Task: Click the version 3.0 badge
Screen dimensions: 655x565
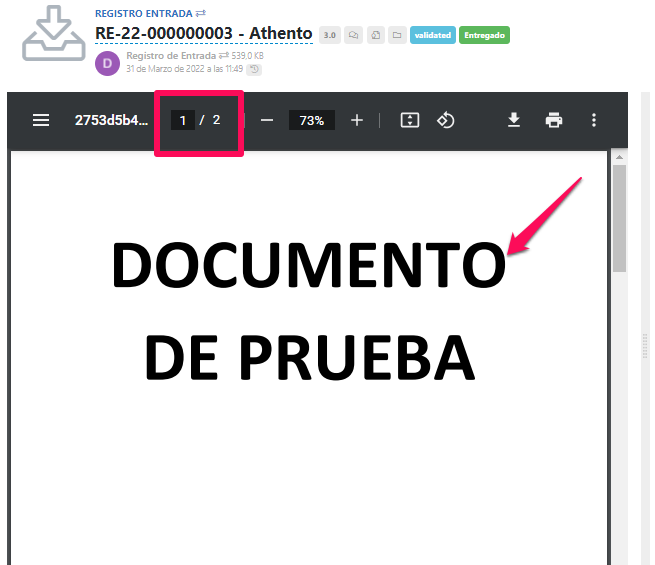Action: (329, 35)
